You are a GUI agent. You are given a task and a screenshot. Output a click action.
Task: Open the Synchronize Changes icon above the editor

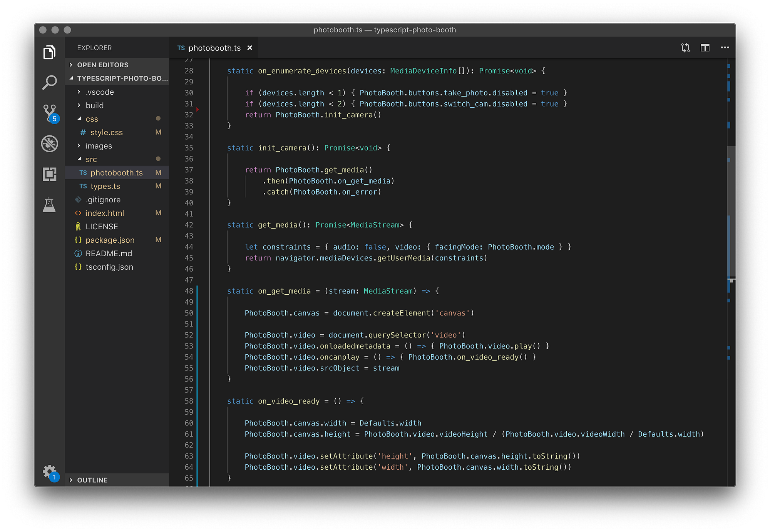[685, 47]
